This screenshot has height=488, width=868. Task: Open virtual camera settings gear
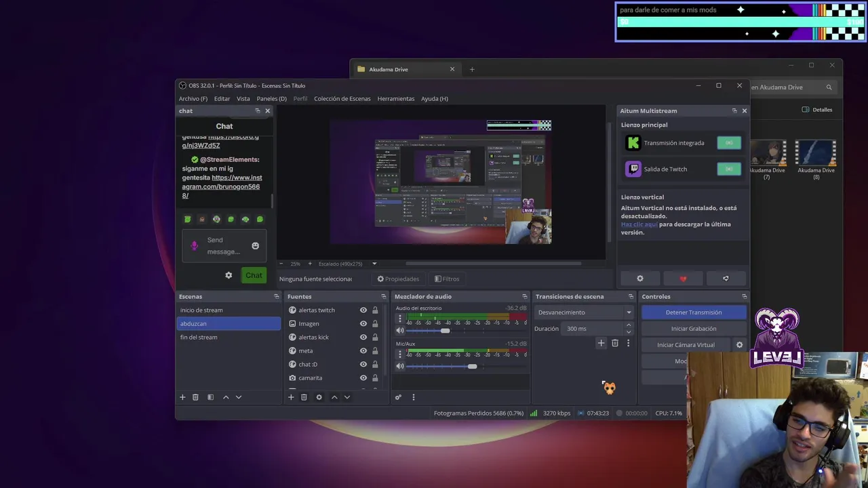(x=739, y=345)
